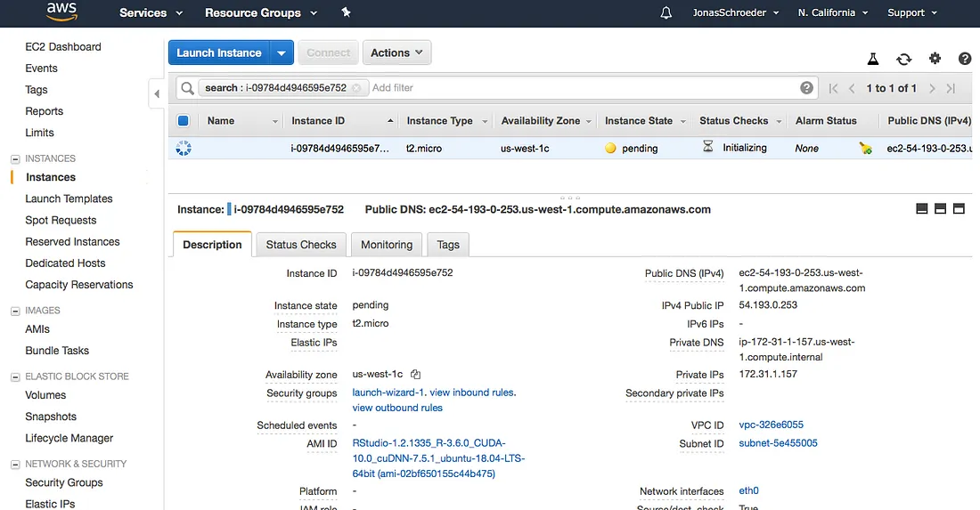The width and height of the screenshot is (980, 510).
Task: Open the subnet-5e455005 subnet link
Action: pos(778,443)
